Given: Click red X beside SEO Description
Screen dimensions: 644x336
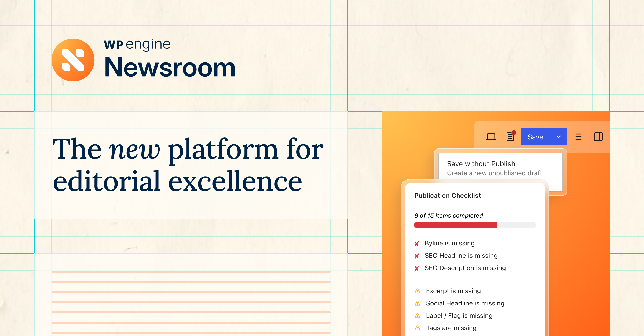Looking at the screenshot, I should (417, 268).
